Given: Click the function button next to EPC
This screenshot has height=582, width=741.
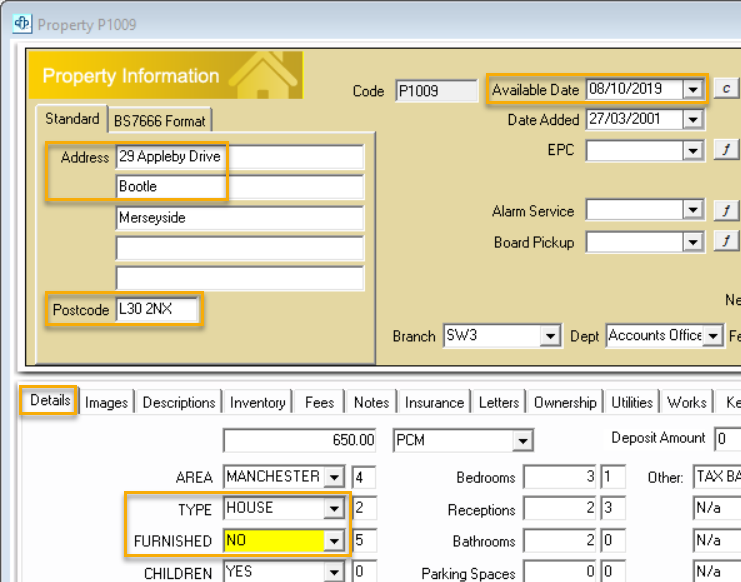Looking at the screenshot, I should tap(726, 150).
